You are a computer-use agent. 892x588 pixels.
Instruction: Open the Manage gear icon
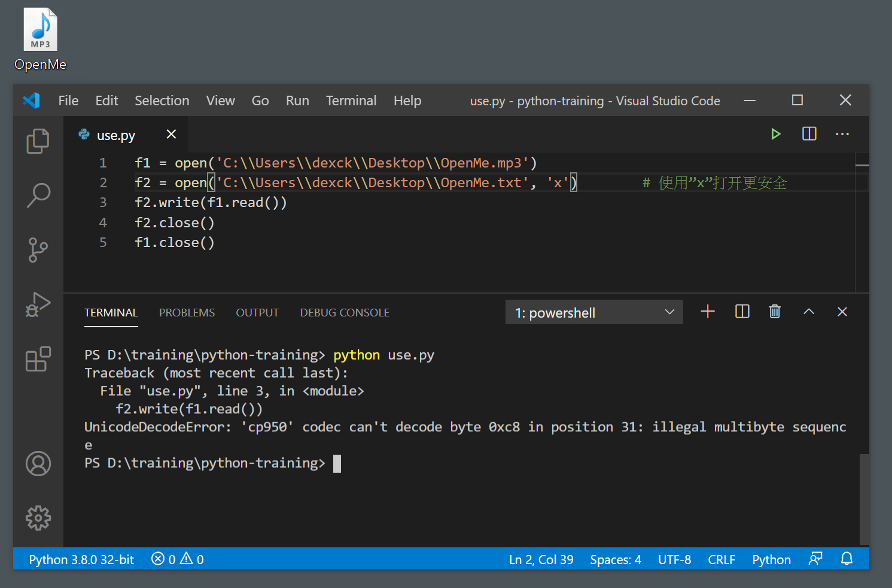38,518
